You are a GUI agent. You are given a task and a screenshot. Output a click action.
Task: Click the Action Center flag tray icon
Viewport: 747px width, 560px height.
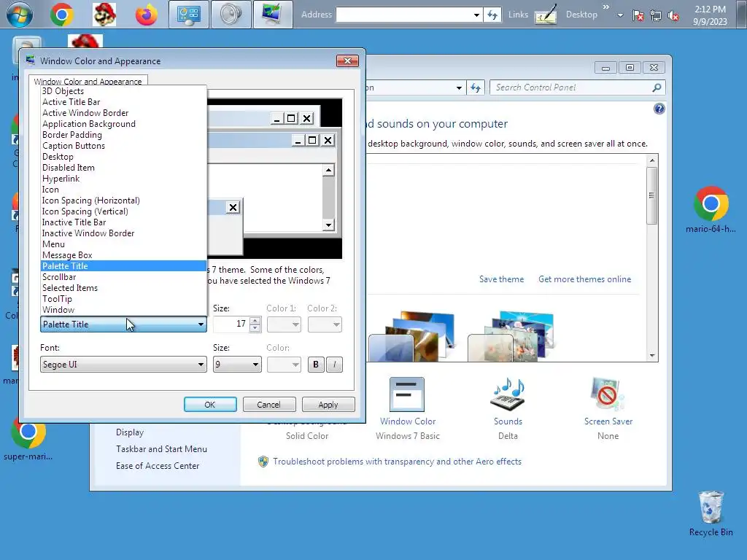[x=638, y=15]
